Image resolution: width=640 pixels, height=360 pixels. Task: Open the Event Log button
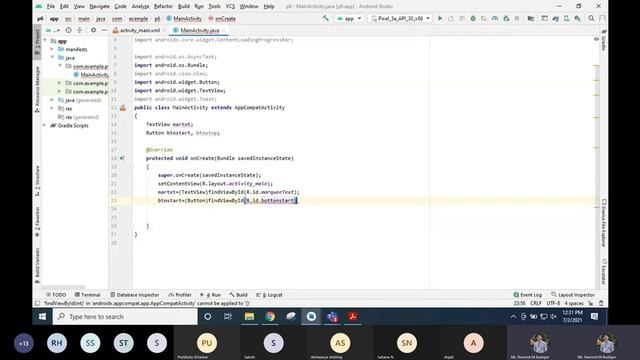pyautogui.click(x=527, y=295)
